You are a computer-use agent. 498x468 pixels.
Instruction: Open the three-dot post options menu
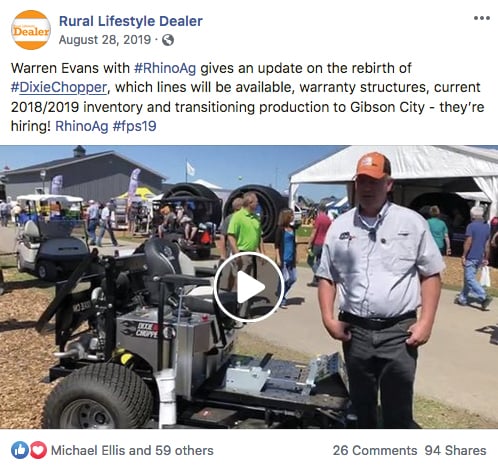point(482,18)
